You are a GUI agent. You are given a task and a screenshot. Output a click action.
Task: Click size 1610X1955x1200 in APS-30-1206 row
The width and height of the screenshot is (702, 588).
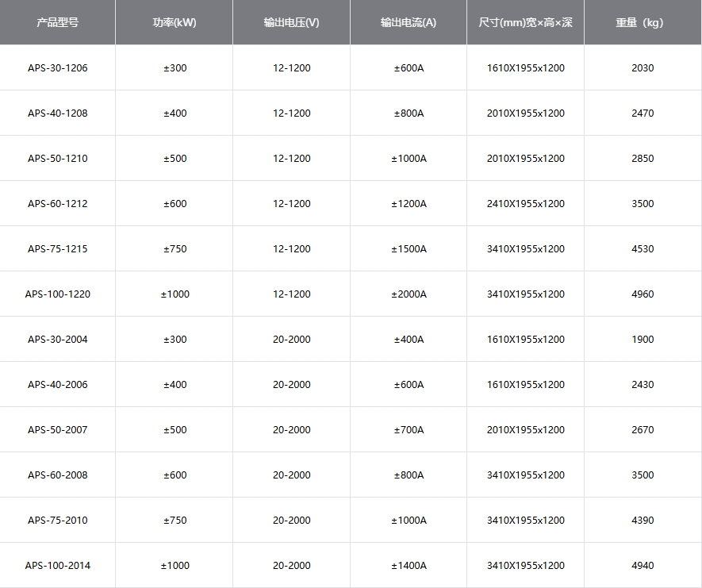click(526, 68)
